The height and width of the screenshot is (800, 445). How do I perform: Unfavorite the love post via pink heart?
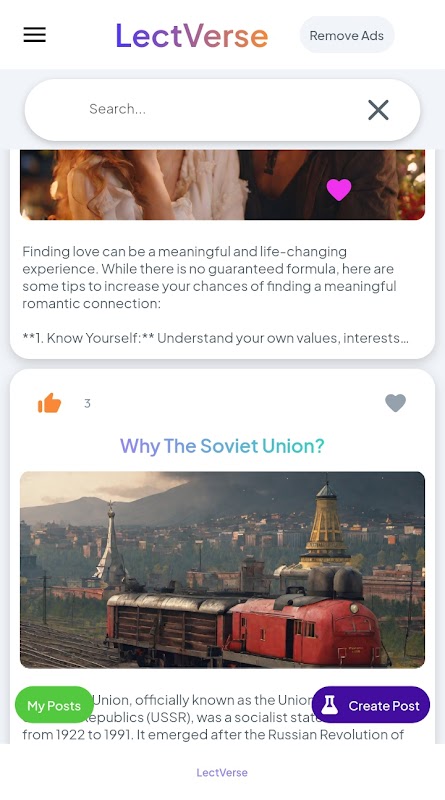pos(339,189)
